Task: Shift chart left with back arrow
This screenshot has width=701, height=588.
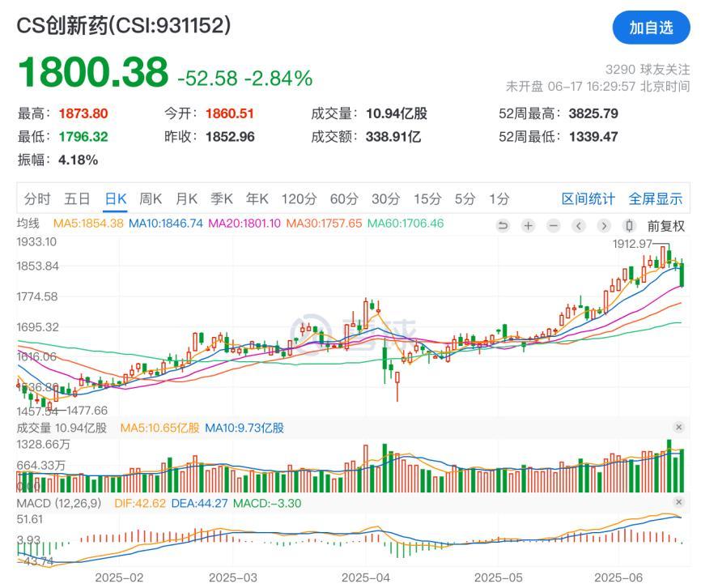Action: [579, 226]
